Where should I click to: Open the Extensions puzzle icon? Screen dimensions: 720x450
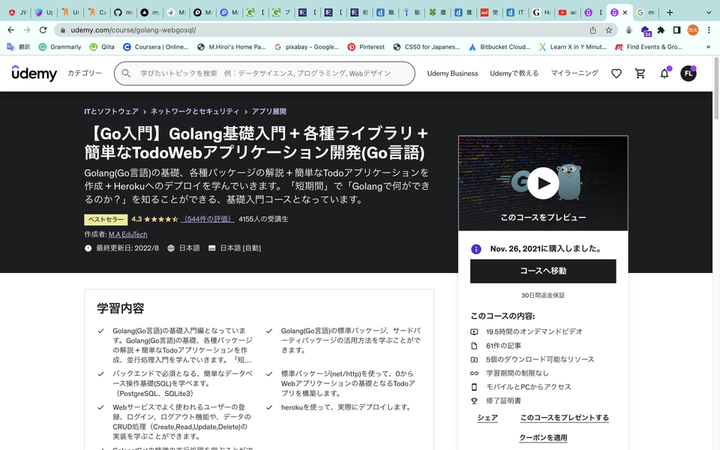coord(661,30)
